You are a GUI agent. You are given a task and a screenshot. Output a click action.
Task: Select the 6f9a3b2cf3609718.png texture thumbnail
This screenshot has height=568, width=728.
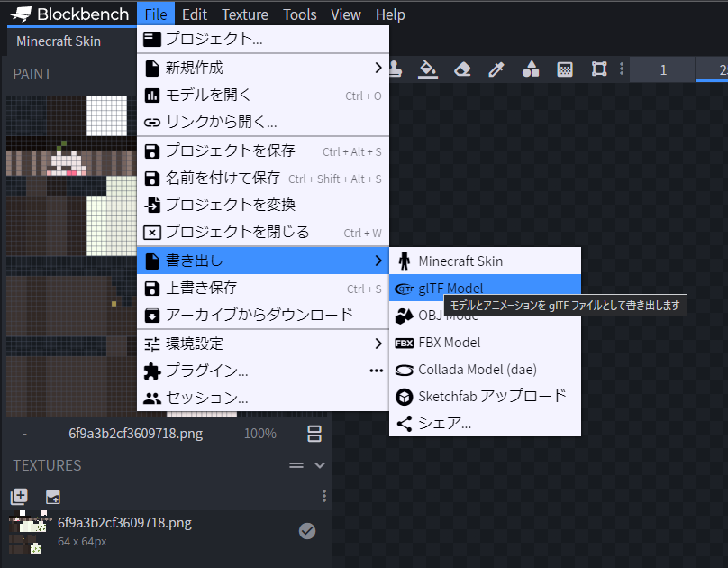[30, 532]
